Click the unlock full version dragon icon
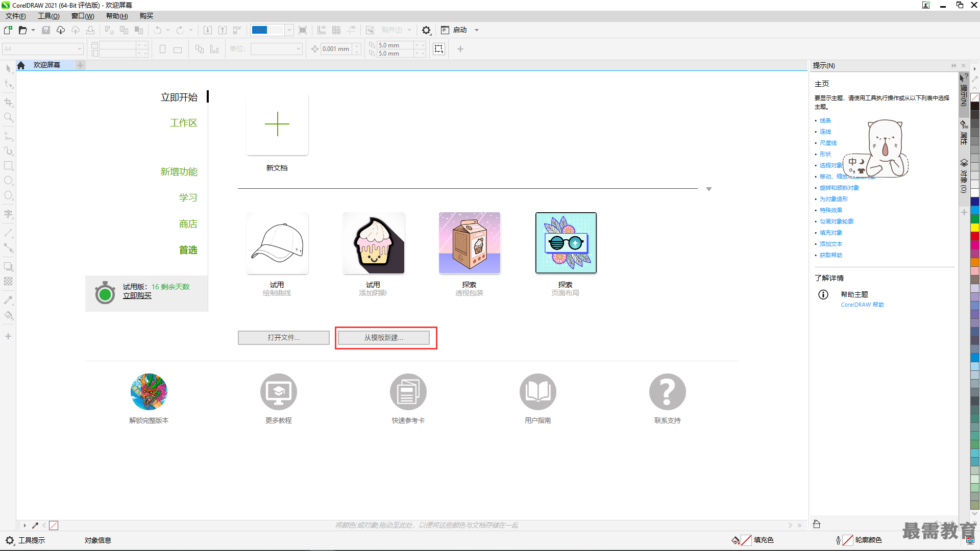Image resolution: width=980 pixels, height=551 pixels. pyautogui.click(x=149, y=392)
